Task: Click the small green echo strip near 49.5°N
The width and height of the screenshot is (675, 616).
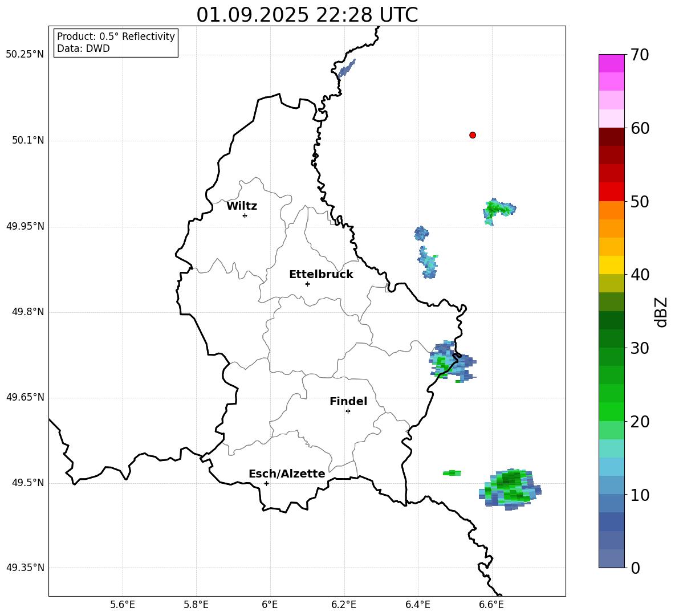Action: [x=452, y=473]
